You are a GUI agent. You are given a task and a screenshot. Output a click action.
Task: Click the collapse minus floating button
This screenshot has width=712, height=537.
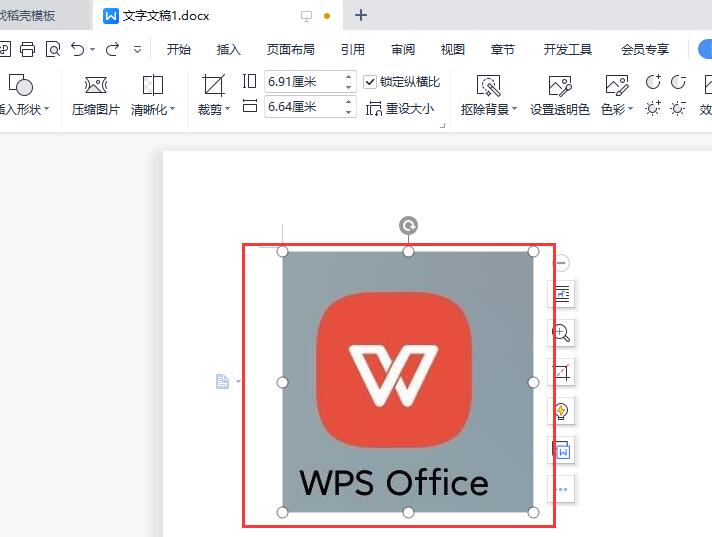tap(562, 263)
